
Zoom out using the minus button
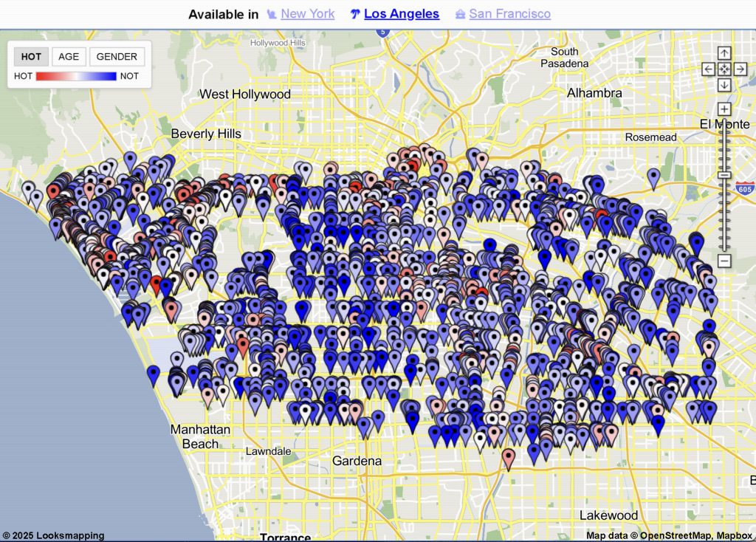[x=724, y=261]
